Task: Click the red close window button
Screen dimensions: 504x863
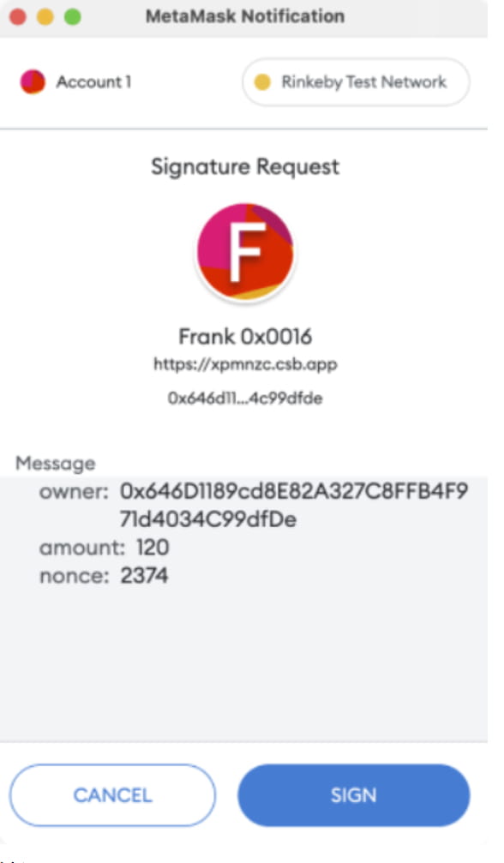Action: click(18, 16)
